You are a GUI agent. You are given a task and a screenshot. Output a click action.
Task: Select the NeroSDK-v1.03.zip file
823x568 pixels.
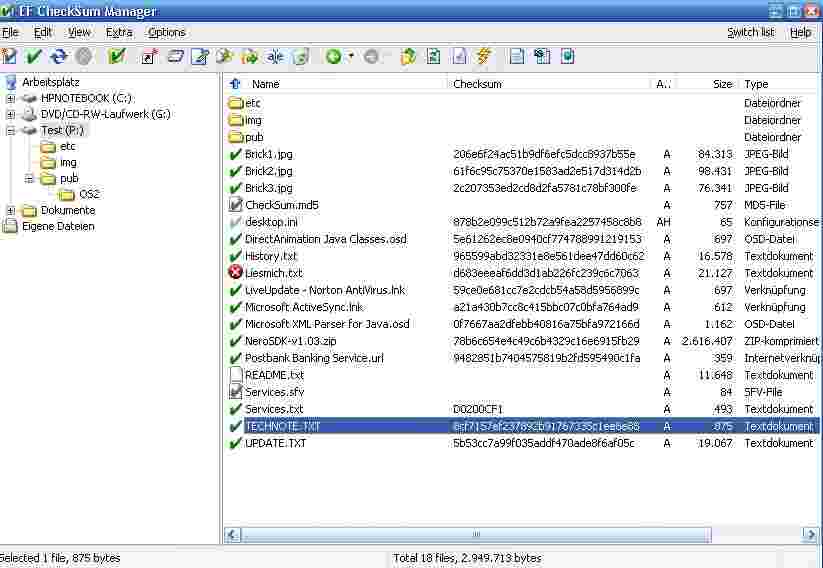tap(290, 341)
